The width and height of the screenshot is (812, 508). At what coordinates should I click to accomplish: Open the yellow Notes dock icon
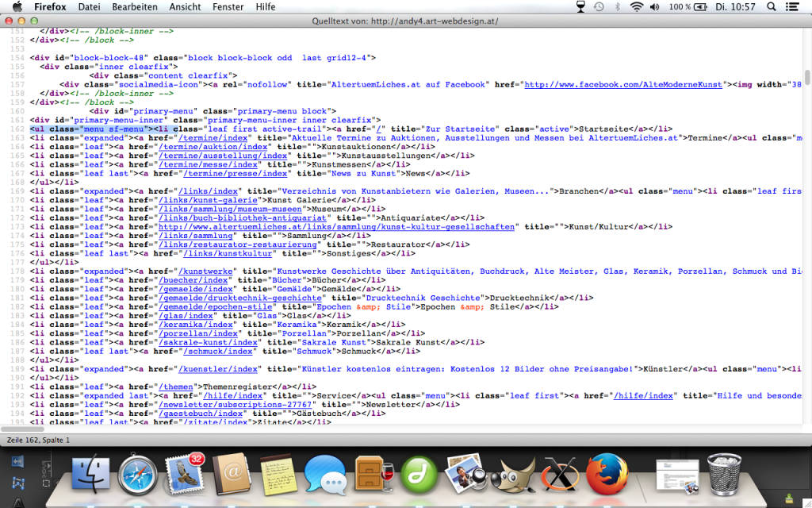coord(278,476)
